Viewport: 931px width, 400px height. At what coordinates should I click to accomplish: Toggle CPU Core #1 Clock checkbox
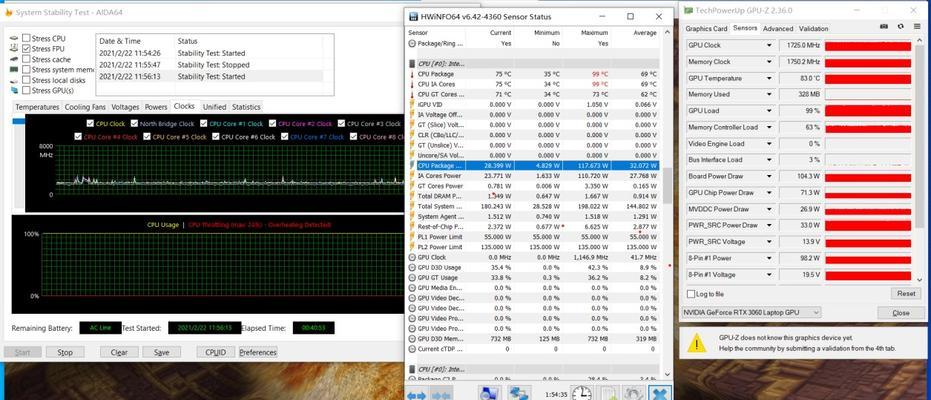point(204,123)
